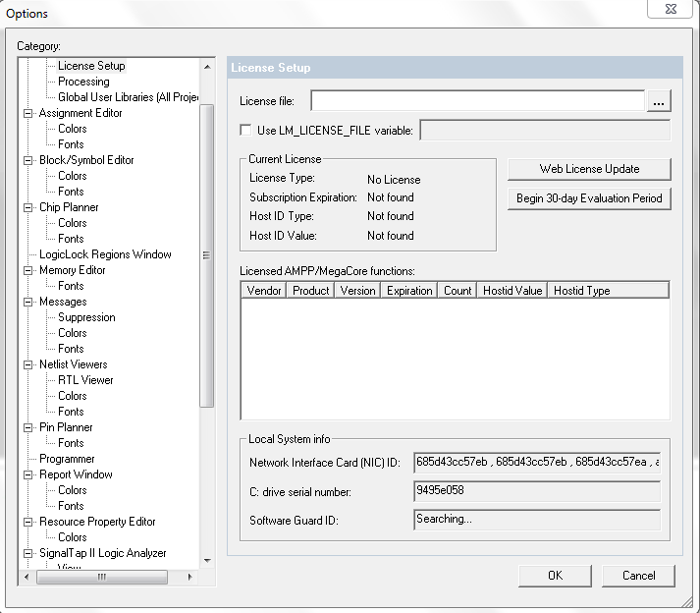
Task: Collapse the Messages tree node
Action: tap(28, 302)
